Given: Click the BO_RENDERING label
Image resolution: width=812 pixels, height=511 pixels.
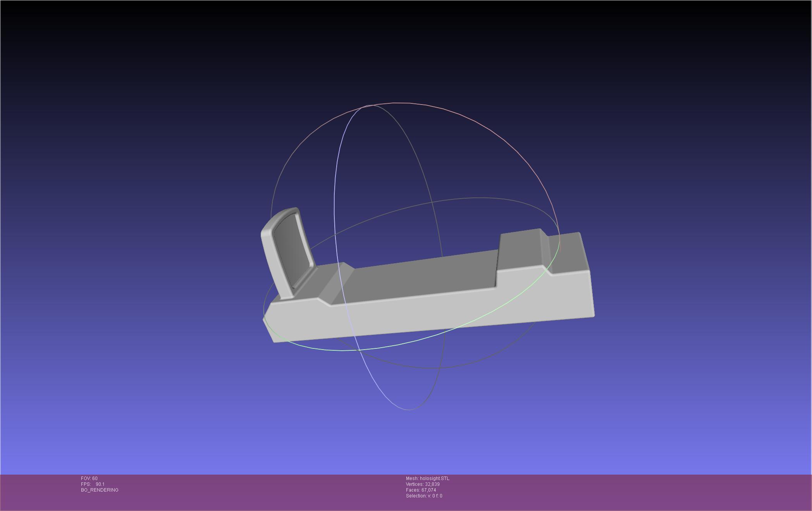Looking at the screenshot, I should [100, 490].
